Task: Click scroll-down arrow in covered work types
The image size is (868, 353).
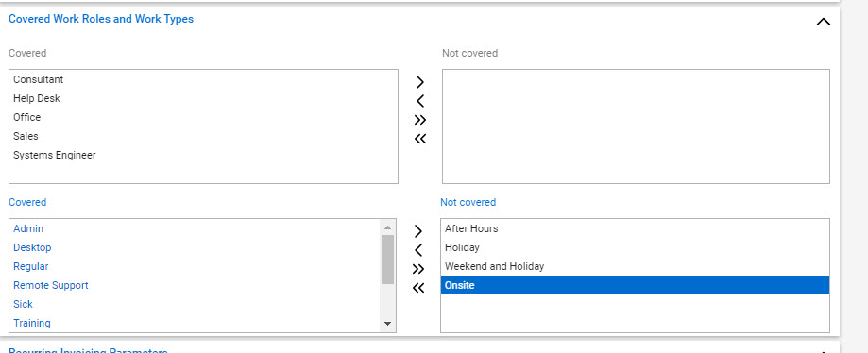Action: pos(387,324)
